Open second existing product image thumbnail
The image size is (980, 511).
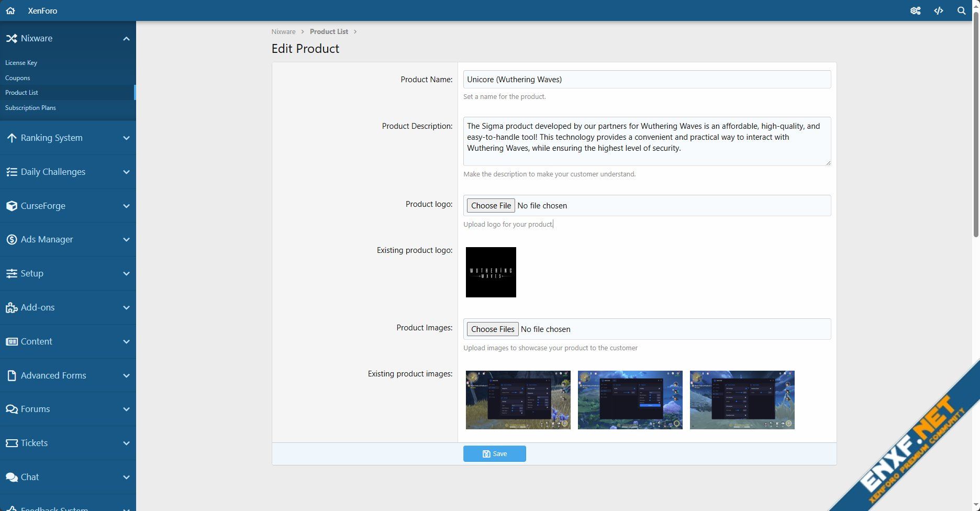click(630, 400)
